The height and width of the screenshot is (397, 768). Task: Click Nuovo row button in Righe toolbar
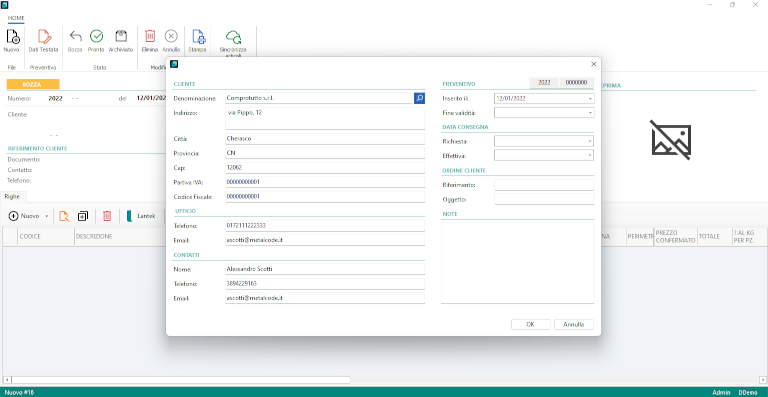tap(24, 216)
